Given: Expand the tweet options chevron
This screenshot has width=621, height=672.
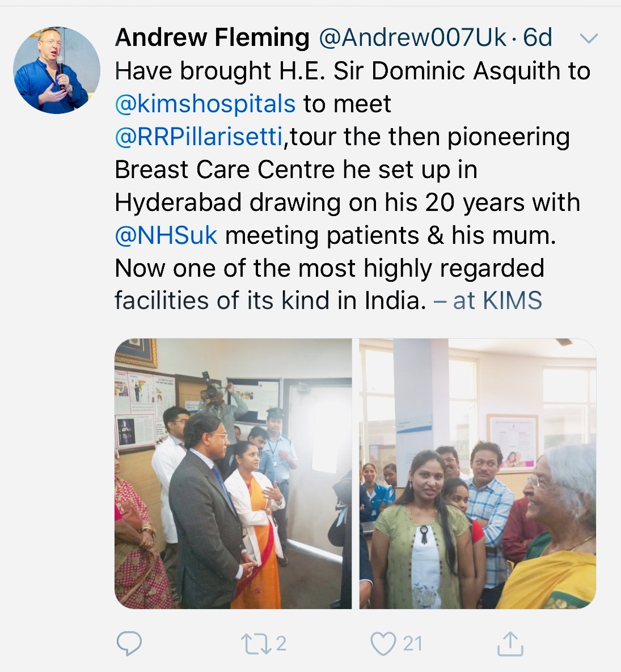Looking at the screenshot, I should (589, 39).
